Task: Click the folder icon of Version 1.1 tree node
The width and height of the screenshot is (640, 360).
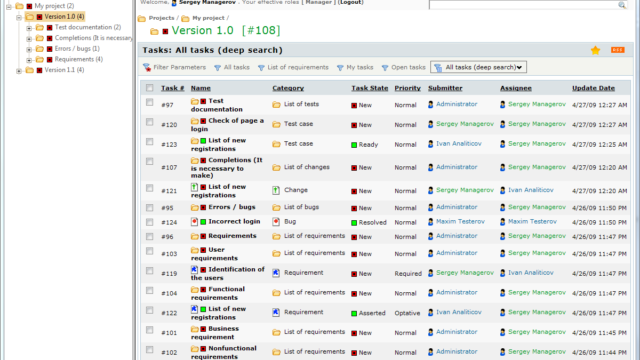Action: coord(29,70)
